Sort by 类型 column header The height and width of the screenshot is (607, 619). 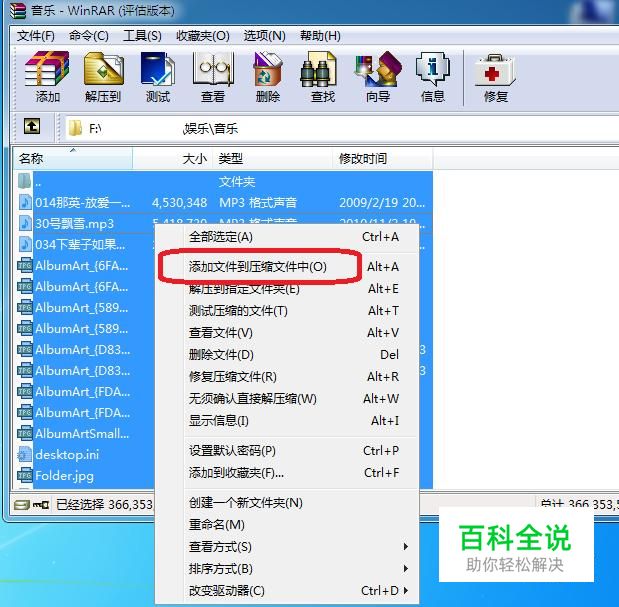(272, 159)
